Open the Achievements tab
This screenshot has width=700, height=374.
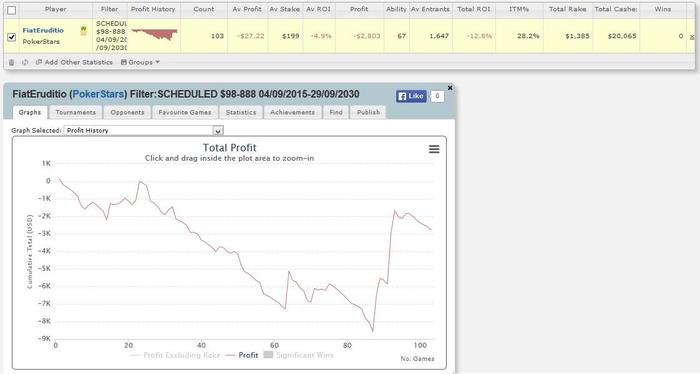[x=292, y=112]
